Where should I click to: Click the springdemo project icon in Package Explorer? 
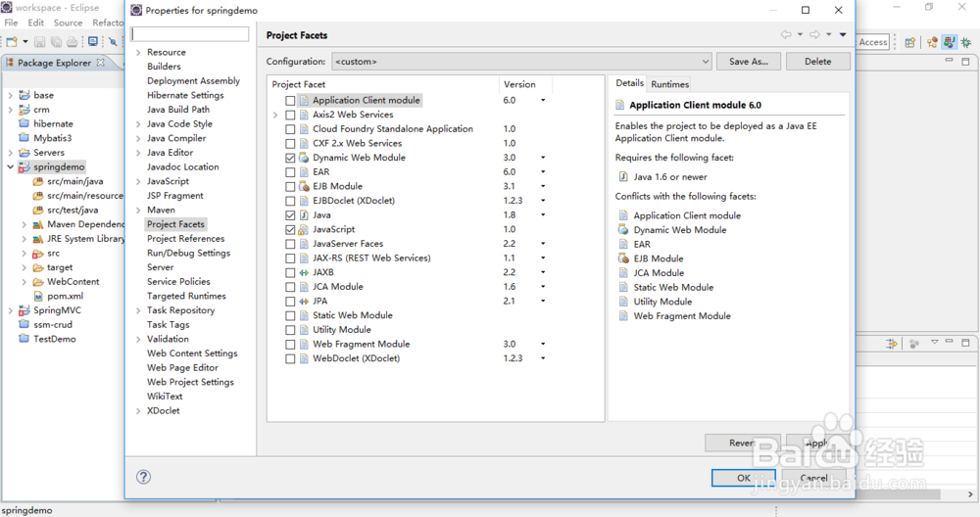click(24, 166)
